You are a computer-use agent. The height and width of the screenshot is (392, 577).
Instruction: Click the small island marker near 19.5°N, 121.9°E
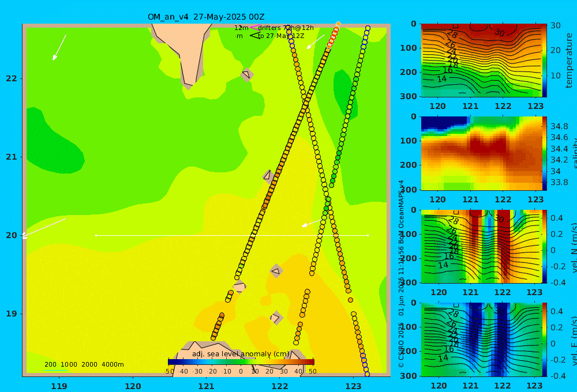tap(276, 272)
